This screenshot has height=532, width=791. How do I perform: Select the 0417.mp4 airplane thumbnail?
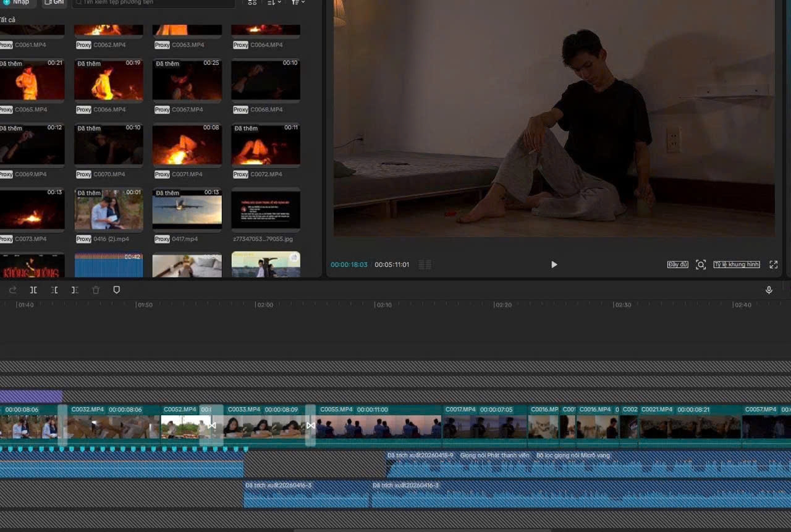(187, 209)
